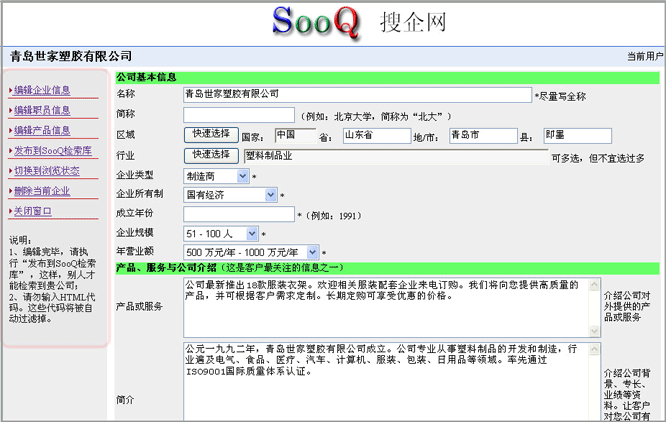The width and height of the screenshot is (666, 422).
Task: Click the (例如: 1991) example hint
Action: click(333, 216)
